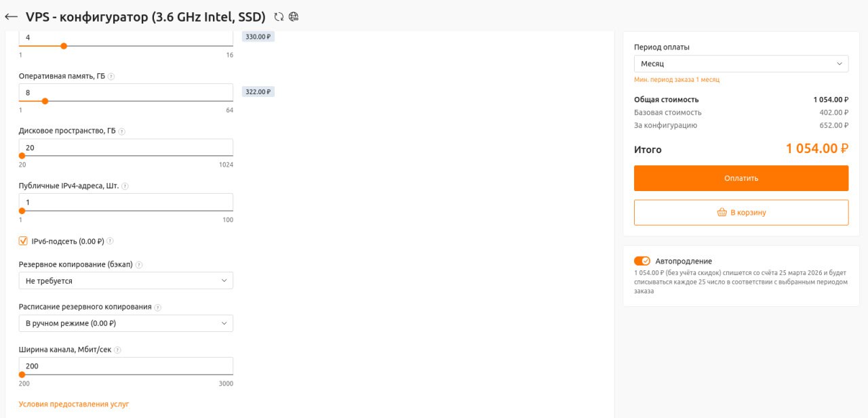The image size is (868, 418).
Task: Click the back arrow next to the title
Action: point(11,16)
